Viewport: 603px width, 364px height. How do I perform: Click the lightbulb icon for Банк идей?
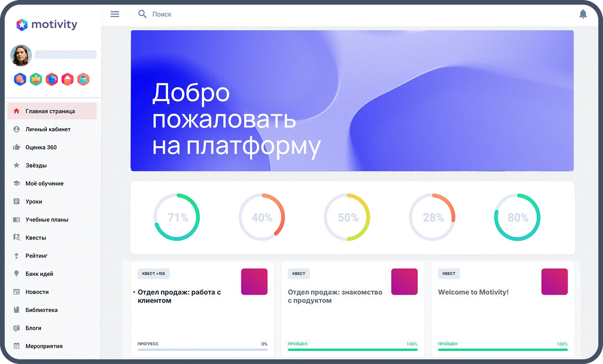[x=16, y=274]
